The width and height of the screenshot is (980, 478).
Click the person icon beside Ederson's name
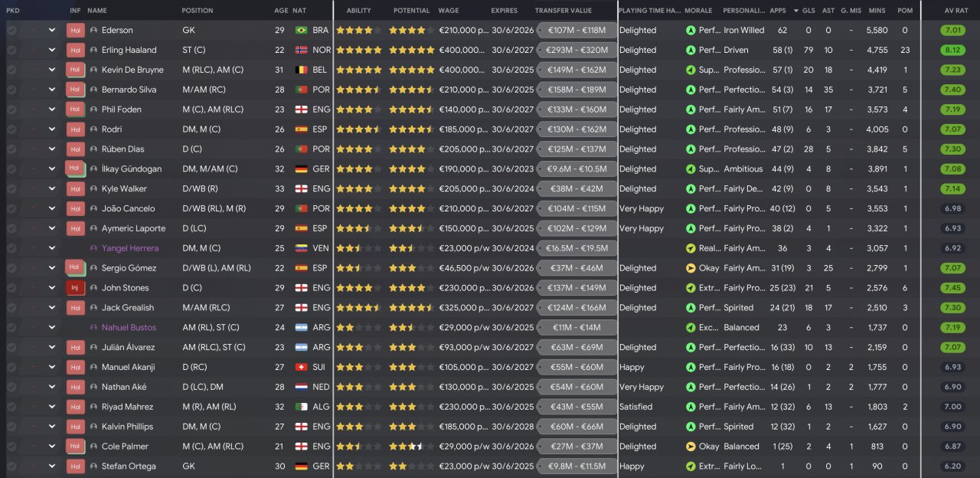93,31
